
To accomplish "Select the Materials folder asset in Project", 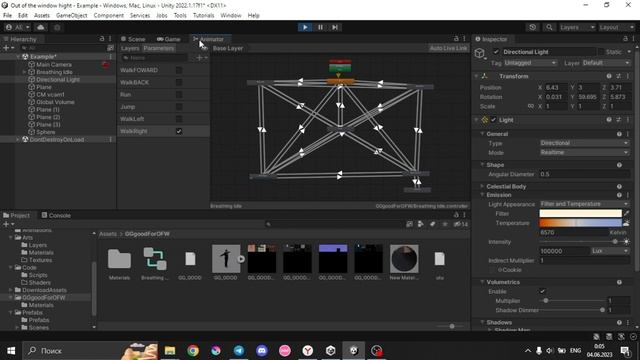I will point(119,263).
